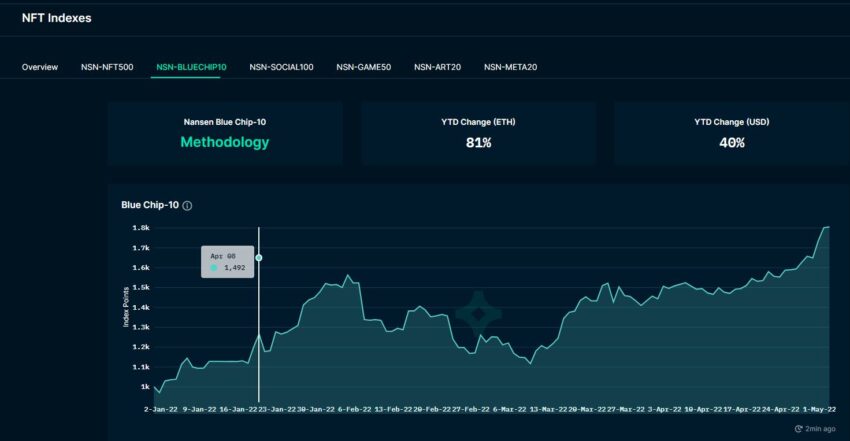The image size is (850, 441).
Task: Click the 1,492 tooltip value
Action: [235, 268]
